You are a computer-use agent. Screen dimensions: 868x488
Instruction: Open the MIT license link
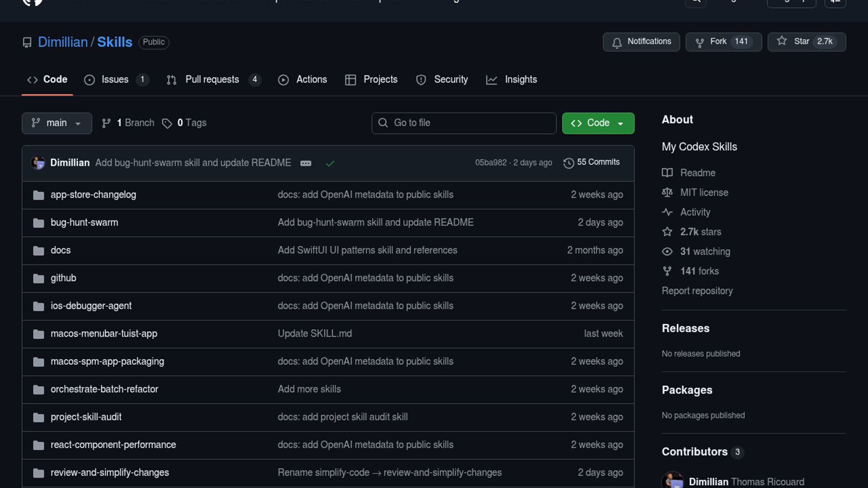704,192
